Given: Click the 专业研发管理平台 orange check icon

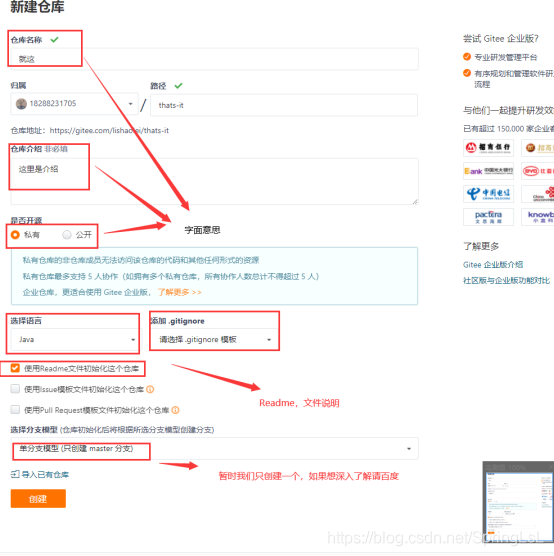Looking at the screenshot, I should coord(467,57).
